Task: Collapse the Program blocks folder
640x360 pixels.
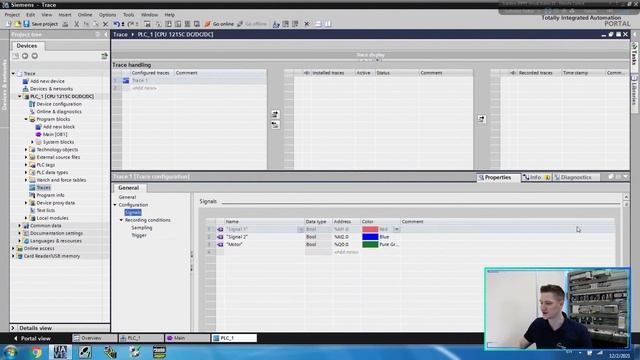Action: coord(26,119)
